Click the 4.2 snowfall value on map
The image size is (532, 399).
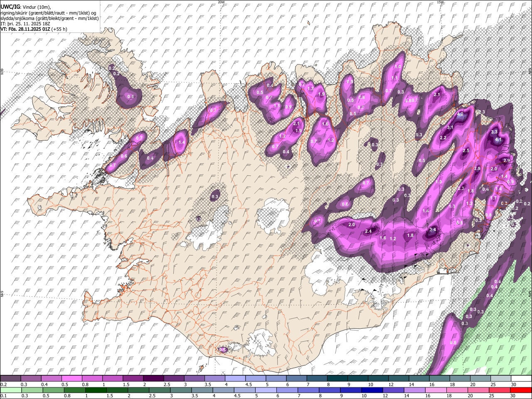(x=460, y=114)
